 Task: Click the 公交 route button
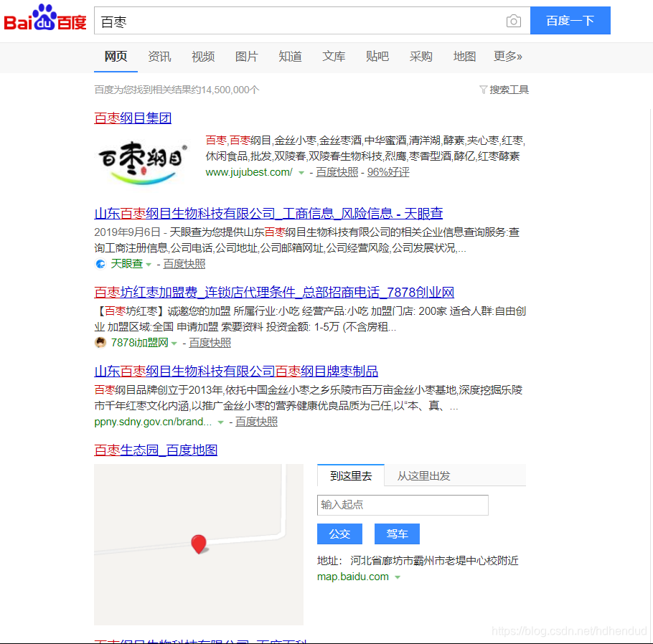click(340, 534)
